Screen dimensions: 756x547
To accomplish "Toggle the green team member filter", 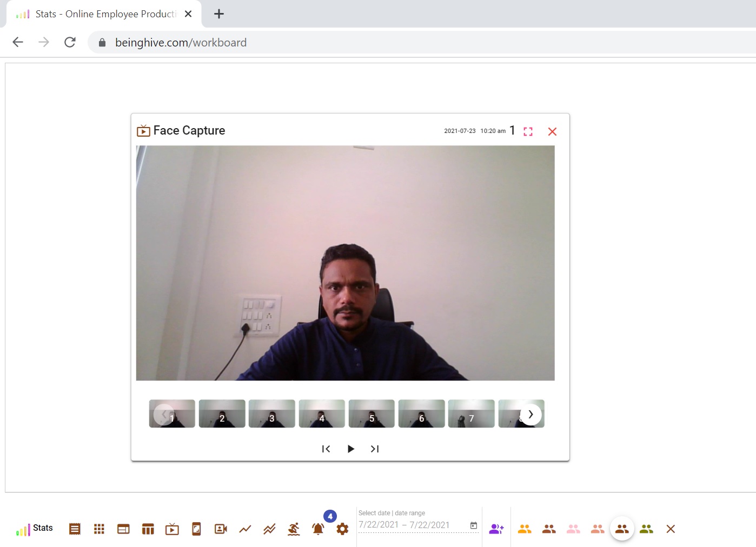I will 647,529.
